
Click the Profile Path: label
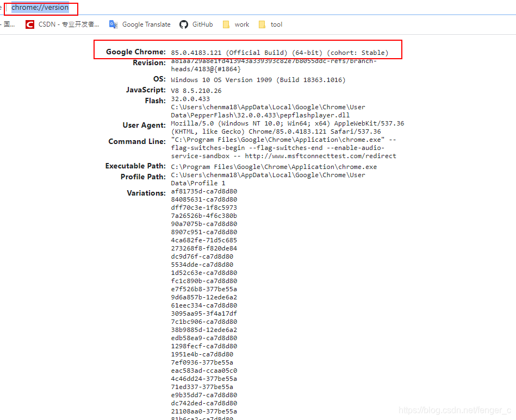coord(143,177)
